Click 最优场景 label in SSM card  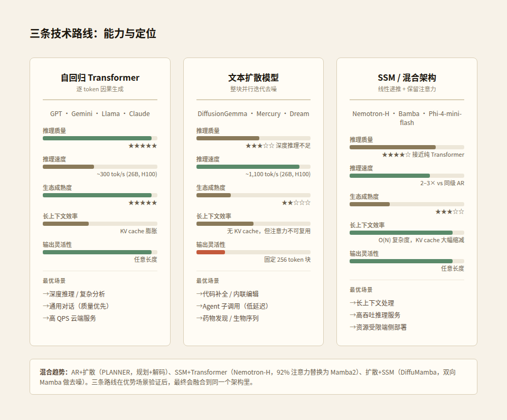pos(361,290)
